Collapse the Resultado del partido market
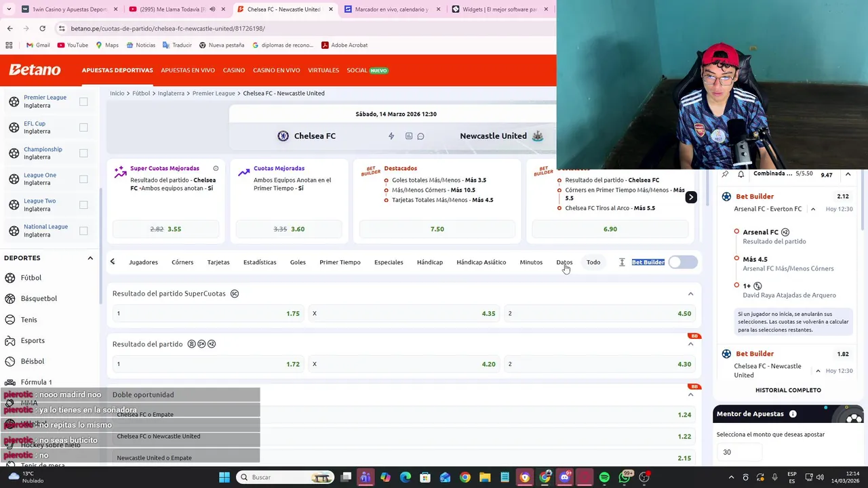This screenshot has width=868, height=488. (690, 344)
